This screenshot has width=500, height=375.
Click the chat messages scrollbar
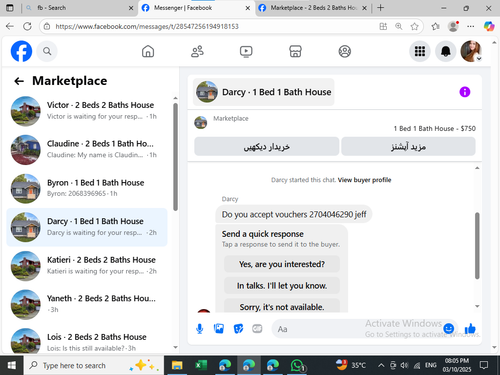(477, 246)
